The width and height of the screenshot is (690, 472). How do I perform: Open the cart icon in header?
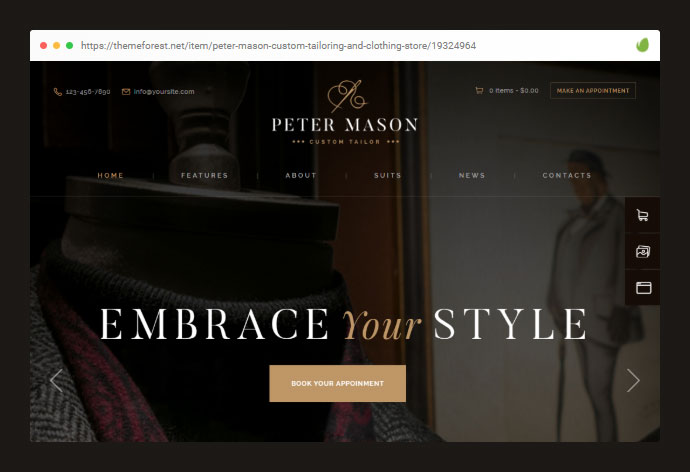(x=479, y=91)
